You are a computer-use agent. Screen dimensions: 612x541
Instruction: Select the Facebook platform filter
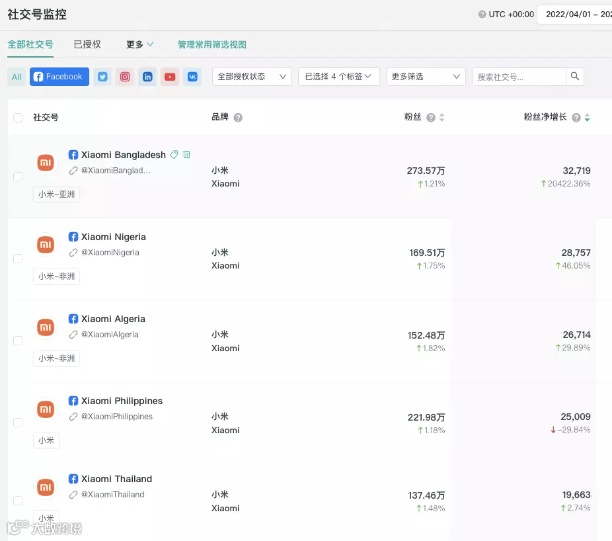point(59,77)
